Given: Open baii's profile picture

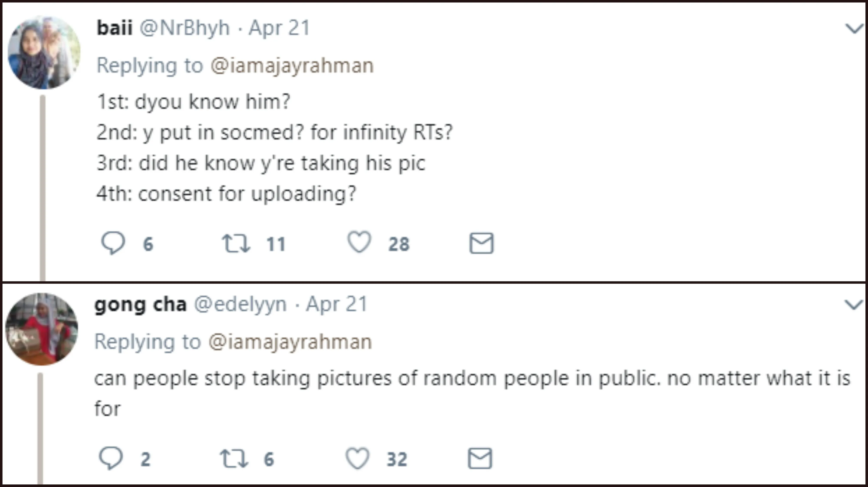Looking at the screenshot, I should [x=44, y=52].
